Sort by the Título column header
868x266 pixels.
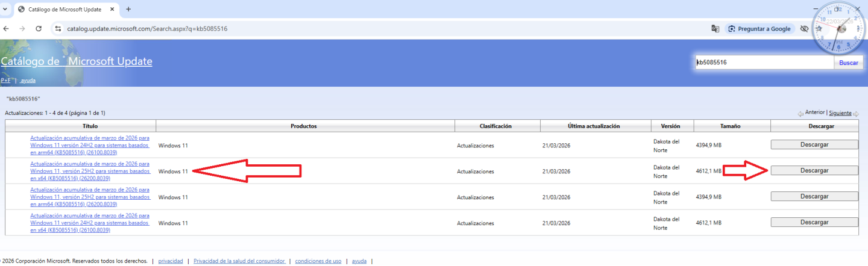click(x=81, y=126)
